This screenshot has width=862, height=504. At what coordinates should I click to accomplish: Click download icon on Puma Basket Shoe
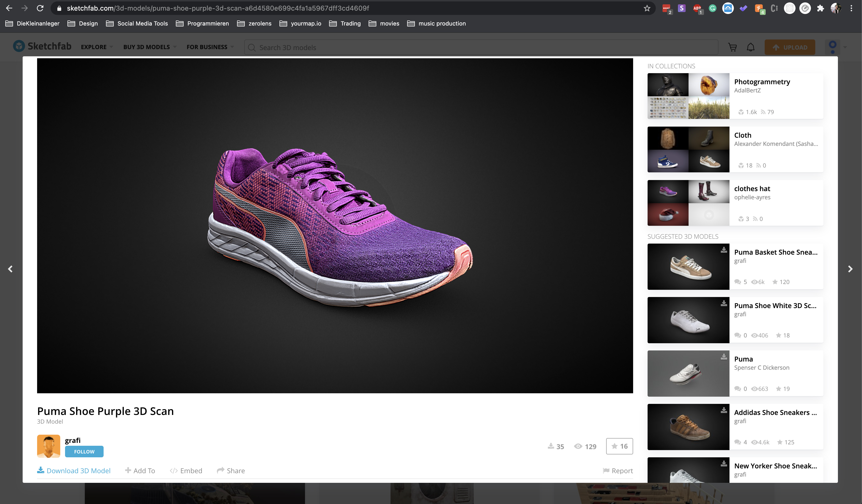tap(723, 250)
